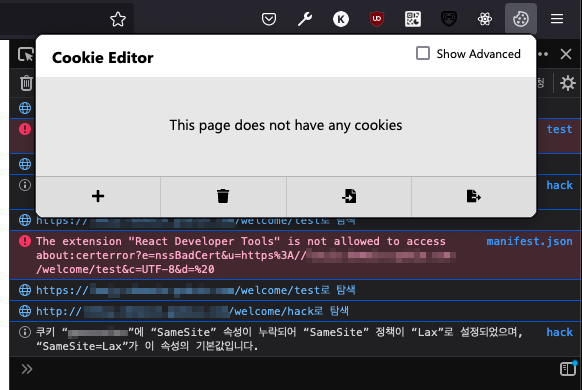Open the React Developer Tools icon
This screenshot has height=390, width=582.
pyautogui.click(x=485, y=19)
